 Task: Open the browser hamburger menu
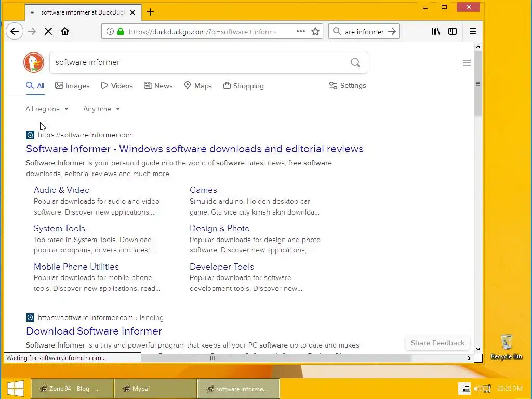(473, 32)
